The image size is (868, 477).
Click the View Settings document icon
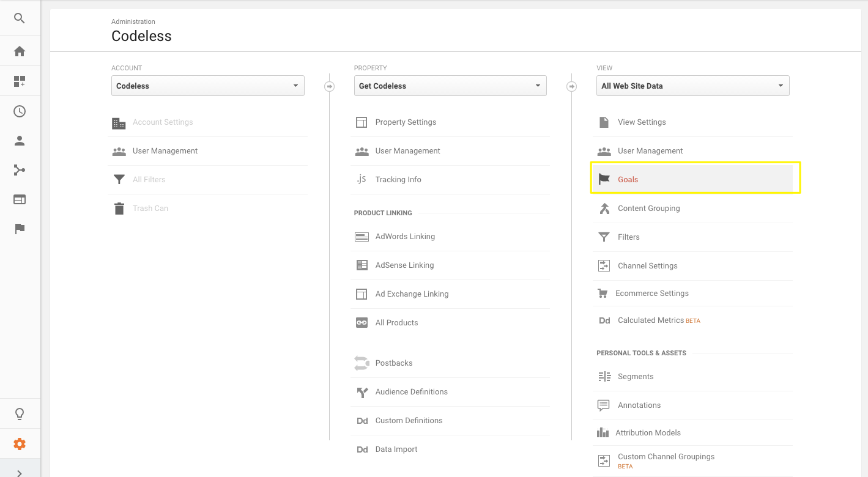[x=604, y=122]
